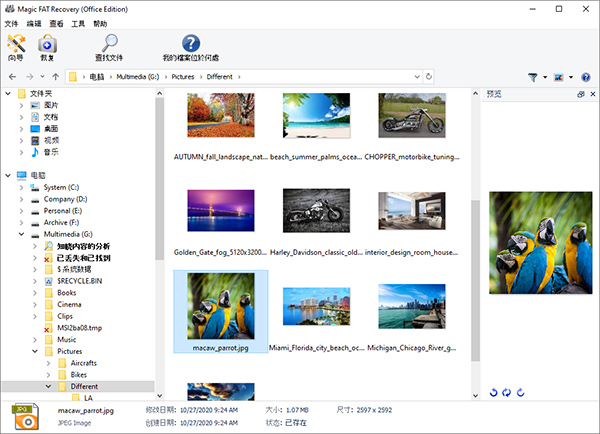Click the Recovery (恢复) toolbar icon

click(47, 48)
